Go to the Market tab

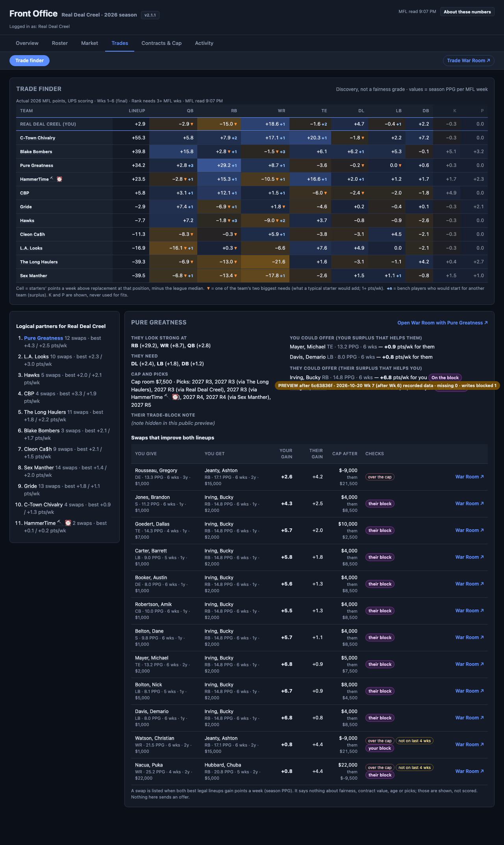coord(90,43)
